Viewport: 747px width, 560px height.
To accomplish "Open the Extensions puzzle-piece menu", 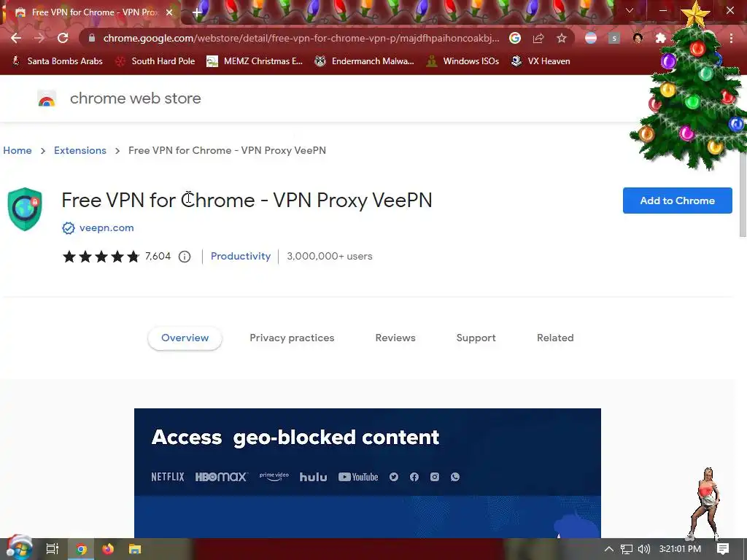I will (661, 38).
